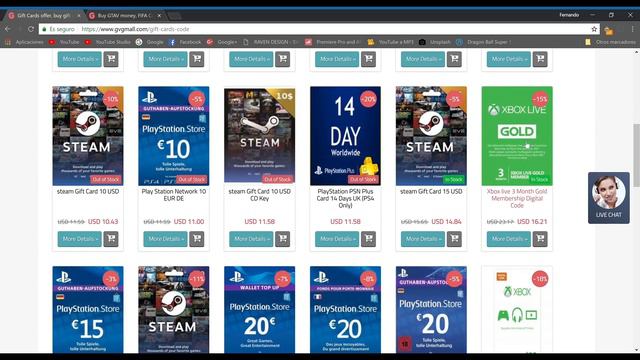Click the Es seguro secure site indicator
The height and width of the screenshot is (360, 640).
tap(58, 29)
